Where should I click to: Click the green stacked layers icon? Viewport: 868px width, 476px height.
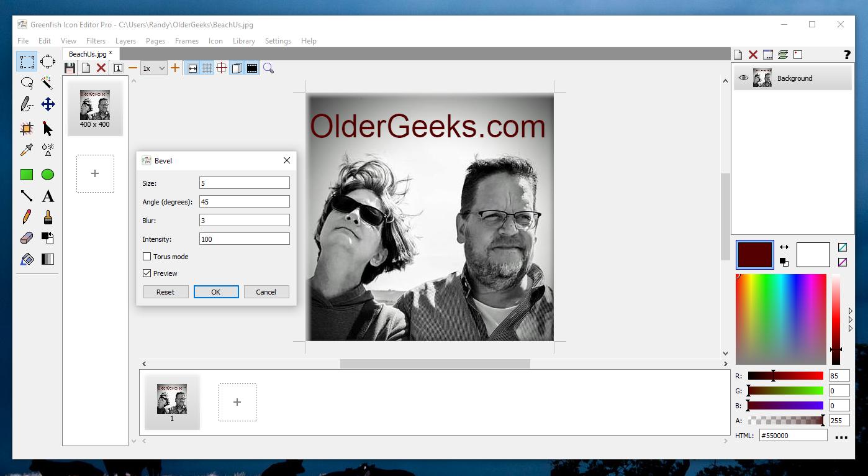coord(783,55)
